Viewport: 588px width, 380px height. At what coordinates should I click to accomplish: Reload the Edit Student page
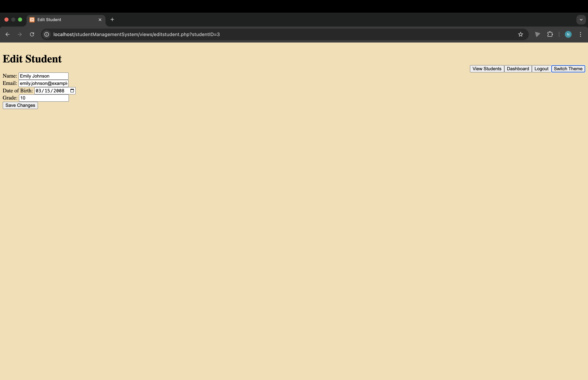(x=32, y=34)
